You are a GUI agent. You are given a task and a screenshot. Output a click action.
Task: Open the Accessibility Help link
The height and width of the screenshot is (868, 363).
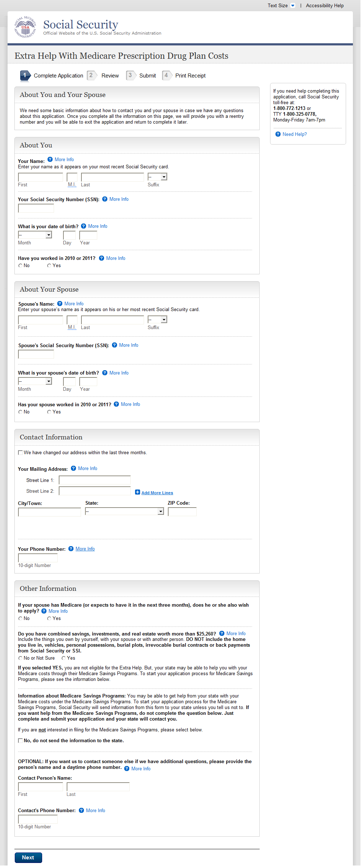(x=324, y=5)
